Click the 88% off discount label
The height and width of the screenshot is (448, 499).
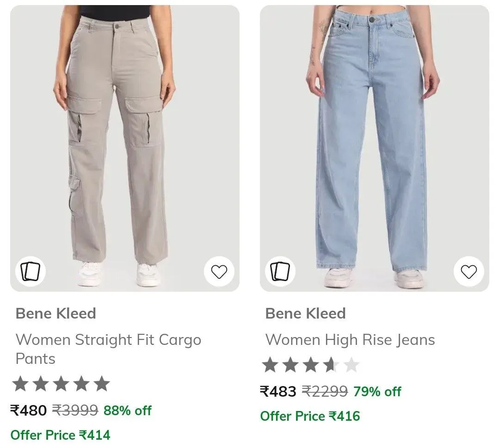127,411
